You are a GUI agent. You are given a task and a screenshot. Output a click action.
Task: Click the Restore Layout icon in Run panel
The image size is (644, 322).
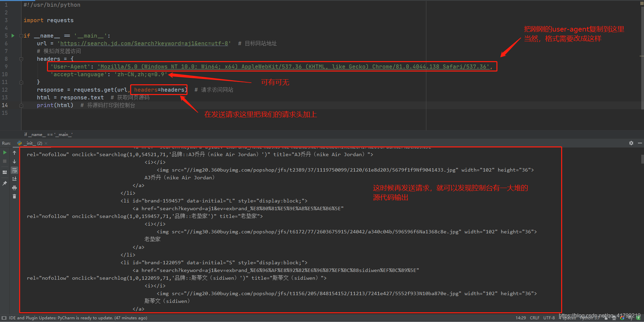5,172
